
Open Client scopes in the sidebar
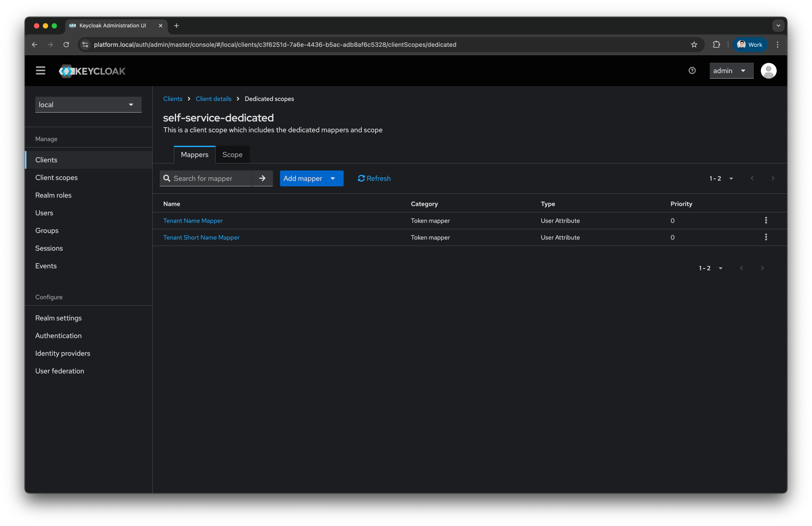[x=56, y=177]
